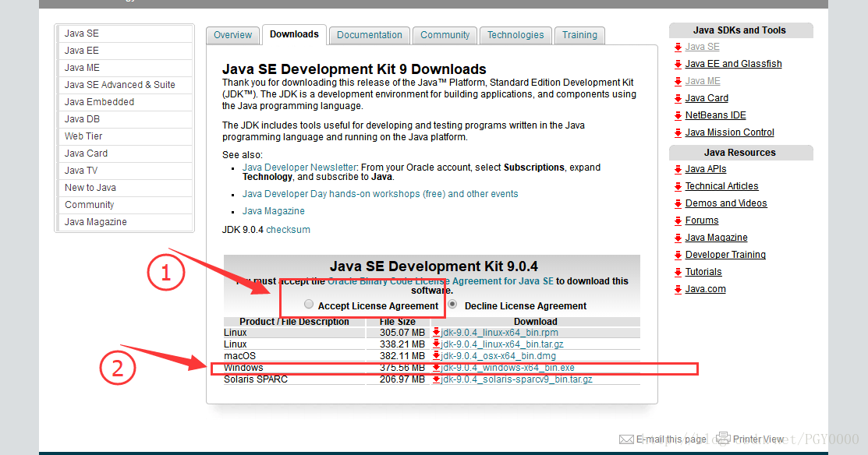
Task: Click the download icon beside jdk-9.0.4_linux-x64_bin.tar.gz
Action: (x=436, y=344)
